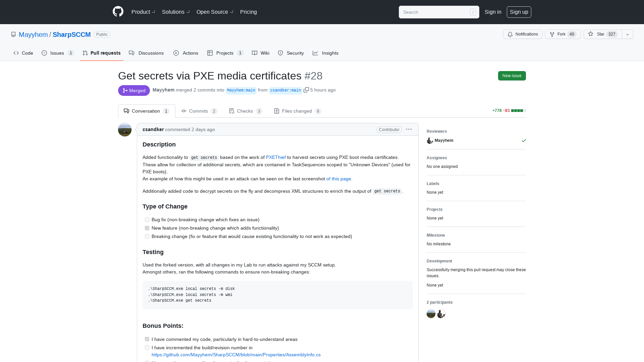644x362 pixels.
Task: Open the Insights tab
Action: (326, 53)
